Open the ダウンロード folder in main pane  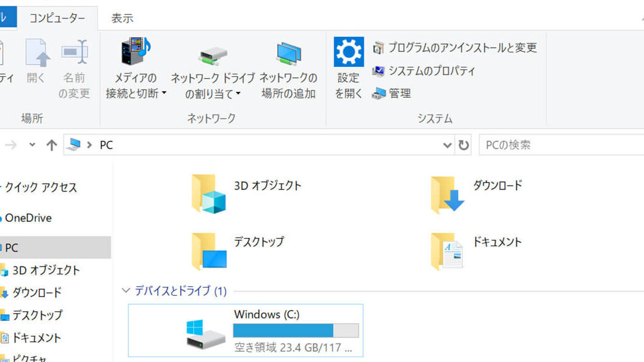447,194
